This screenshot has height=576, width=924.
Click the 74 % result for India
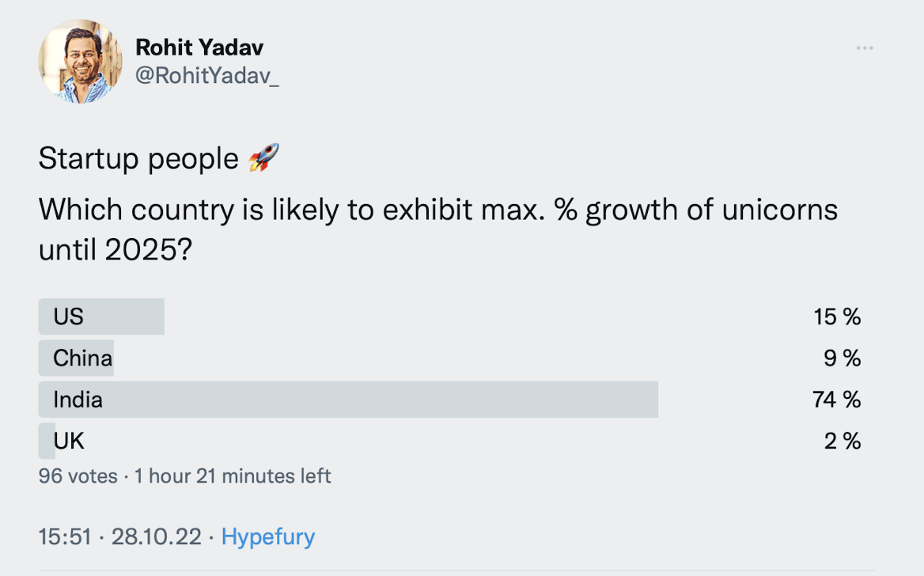[x=836, y=400]
